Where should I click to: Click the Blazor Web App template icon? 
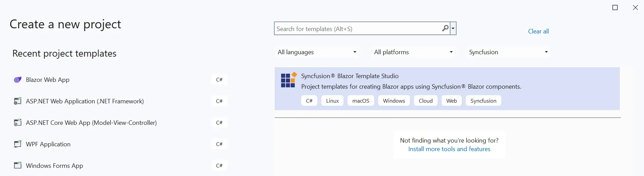[17, 80]
